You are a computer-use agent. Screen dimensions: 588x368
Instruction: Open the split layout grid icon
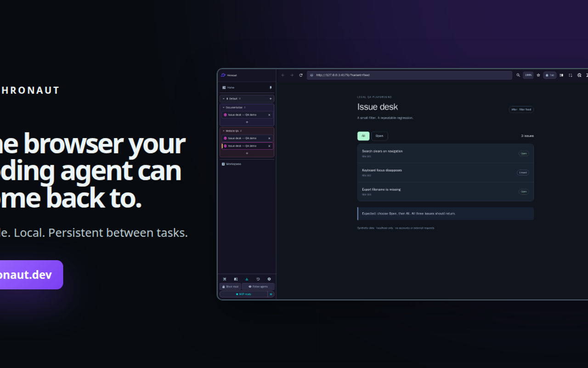point(561,75)
